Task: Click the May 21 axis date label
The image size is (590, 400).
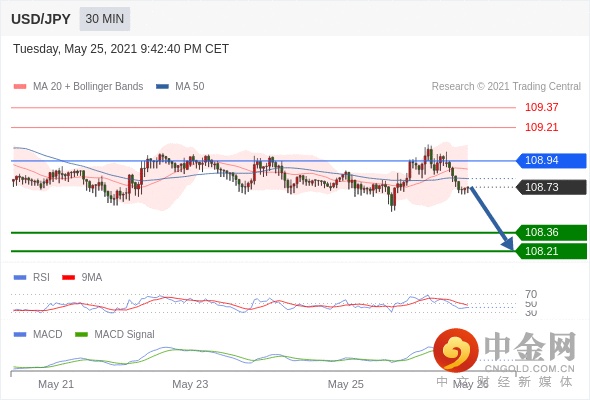Action: coord(56,385)
